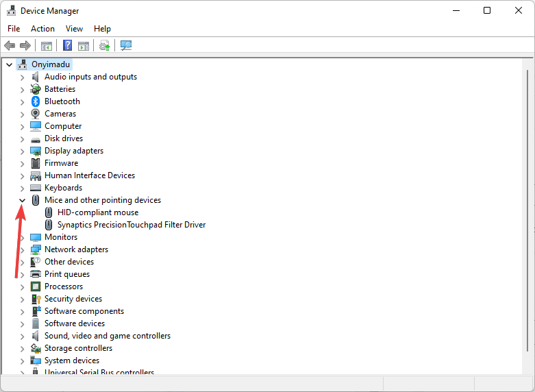This screenshot has width=535, height=392.
Task: Select Sound, video and game controllers
Action: point(107,336)
